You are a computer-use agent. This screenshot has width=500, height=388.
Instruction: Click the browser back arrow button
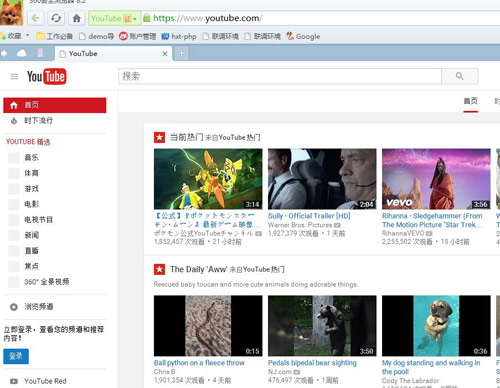coord(35,18)
